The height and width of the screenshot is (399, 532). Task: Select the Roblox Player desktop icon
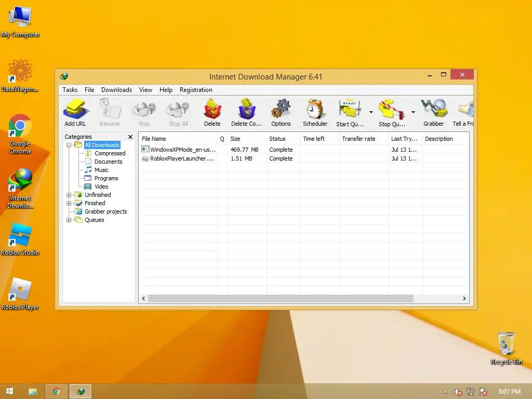20,294
